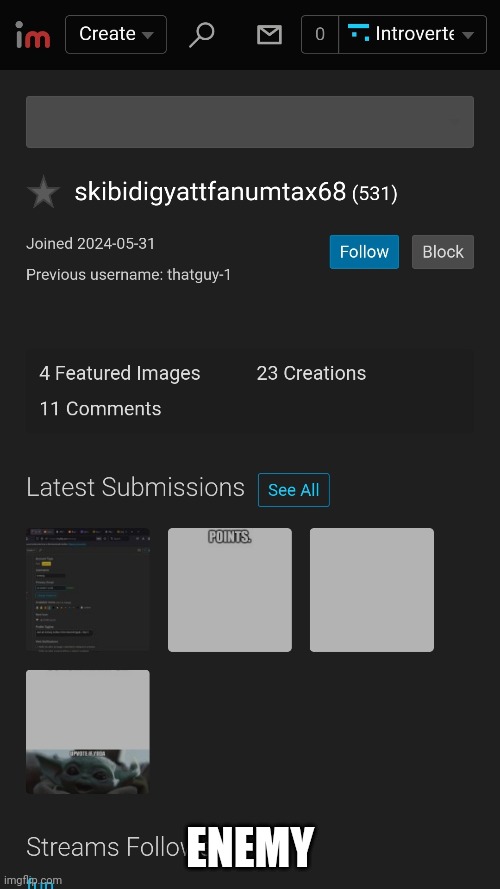Viewport: 500px width, 889px height.
Task: Click the gray banner bar above username
Action: 250,122
